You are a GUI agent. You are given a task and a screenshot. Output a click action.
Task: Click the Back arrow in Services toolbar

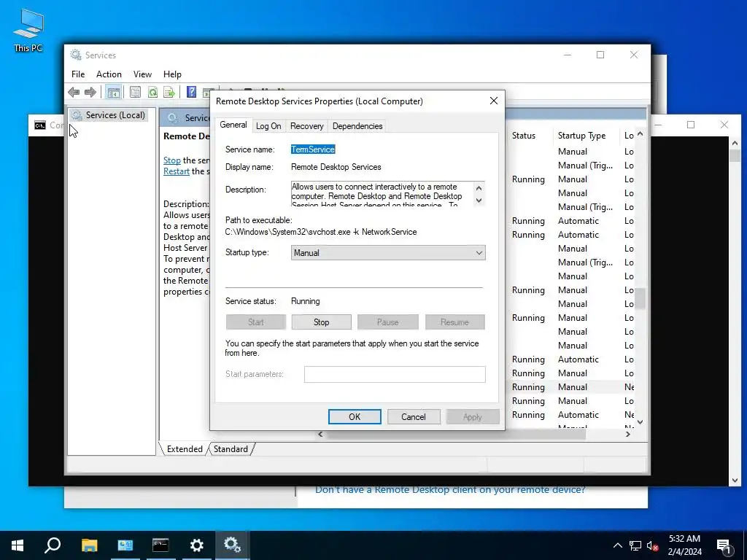74,92
